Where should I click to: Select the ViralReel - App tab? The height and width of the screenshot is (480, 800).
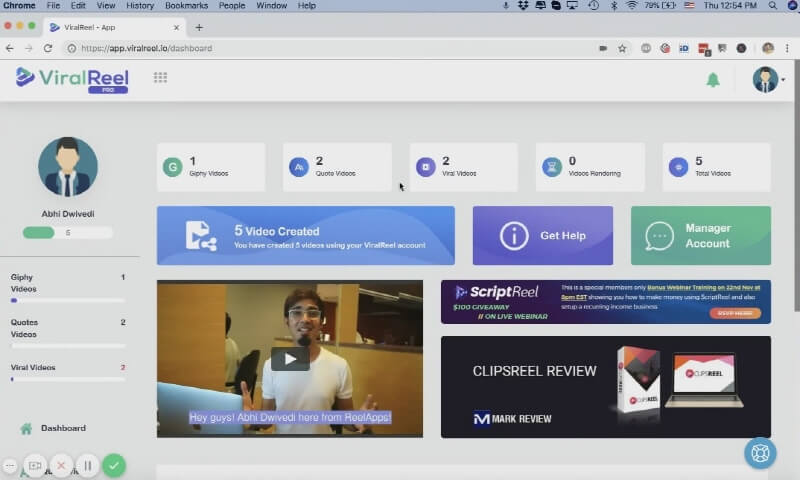click(115, 27)
